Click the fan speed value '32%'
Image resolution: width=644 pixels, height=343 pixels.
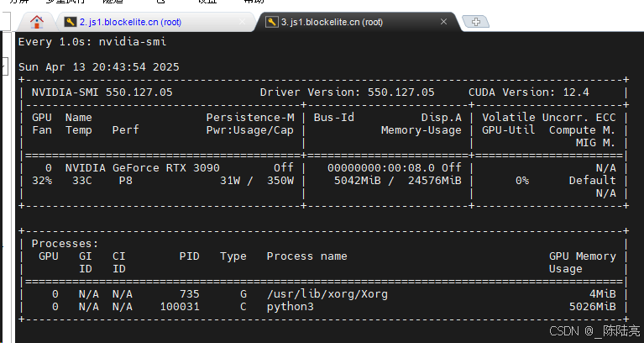click(42, 181)
